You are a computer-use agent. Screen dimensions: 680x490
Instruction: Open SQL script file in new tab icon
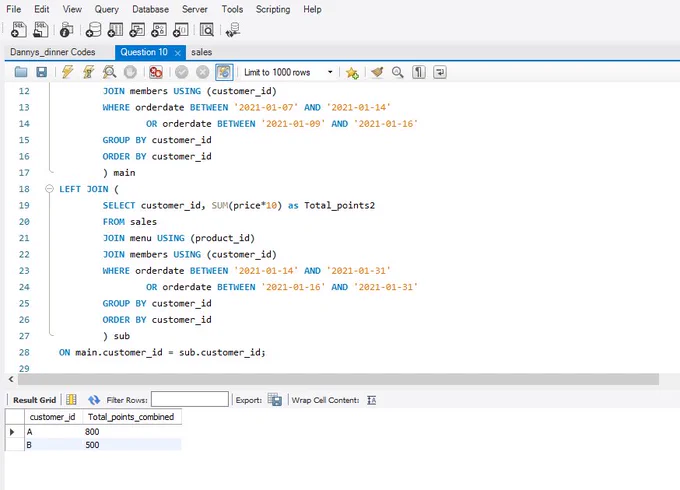41,30
